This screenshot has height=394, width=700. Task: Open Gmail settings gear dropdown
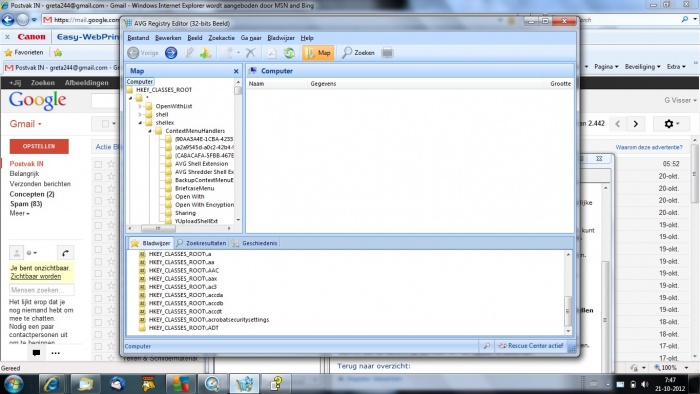671,124
